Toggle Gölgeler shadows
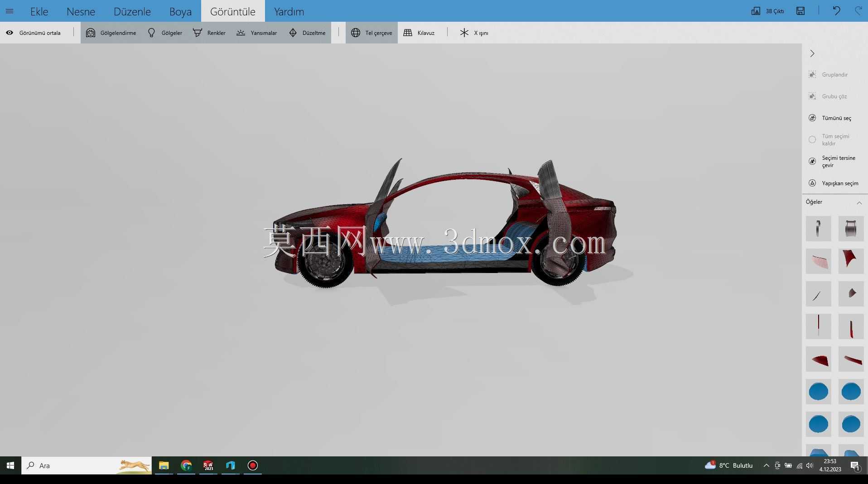The height and width of the screenshot is (484, 868). coord(165,33)
